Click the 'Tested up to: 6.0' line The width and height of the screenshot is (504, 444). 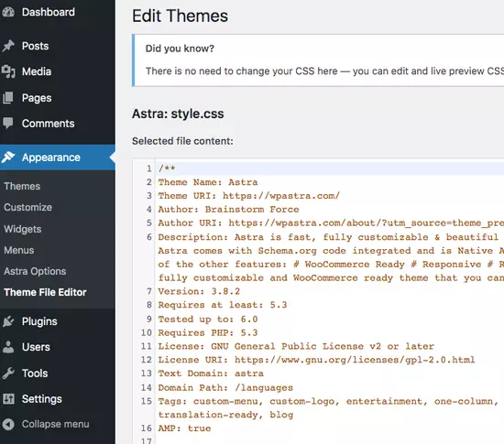click(x=208, y=319)
